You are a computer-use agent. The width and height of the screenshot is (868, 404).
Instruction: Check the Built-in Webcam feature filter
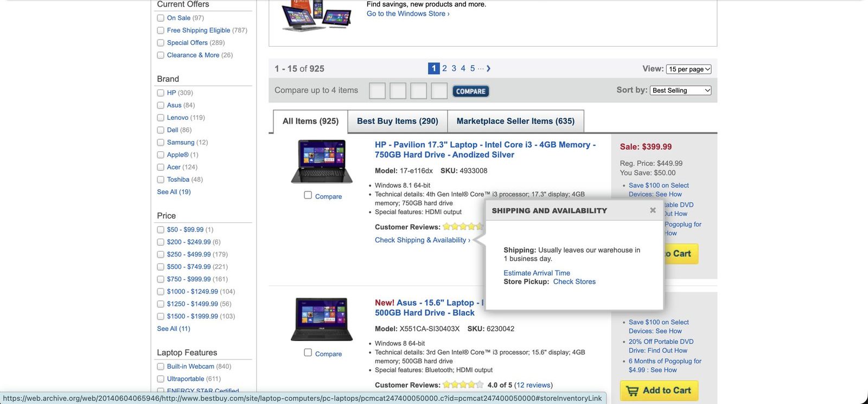tap(161, 367)
